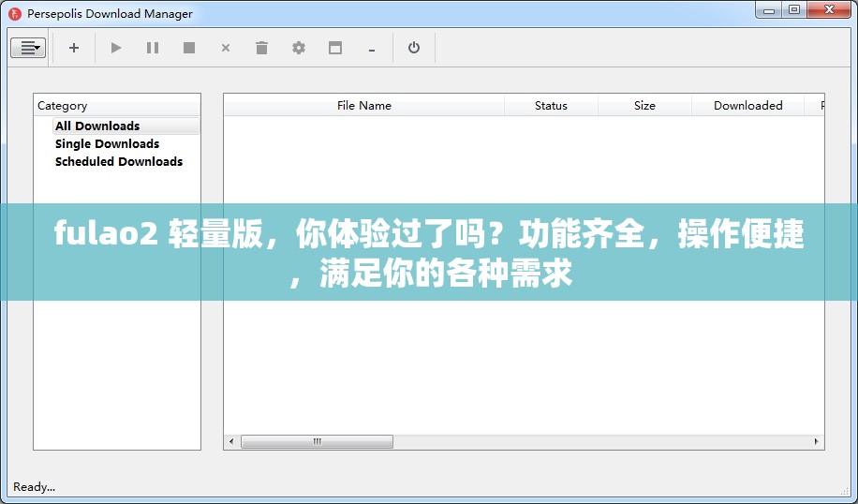Sort by the Status column header

tap(551, 106)
